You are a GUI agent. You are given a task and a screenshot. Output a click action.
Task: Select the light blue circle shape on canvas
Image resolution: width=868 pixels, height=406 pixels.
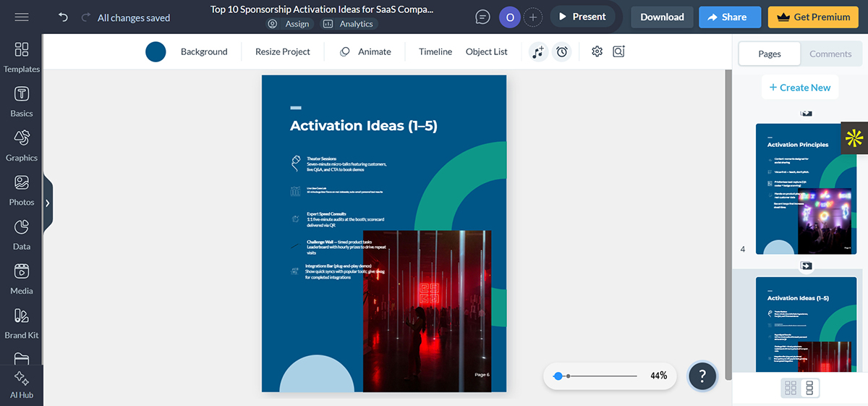(x=316, y=375)
